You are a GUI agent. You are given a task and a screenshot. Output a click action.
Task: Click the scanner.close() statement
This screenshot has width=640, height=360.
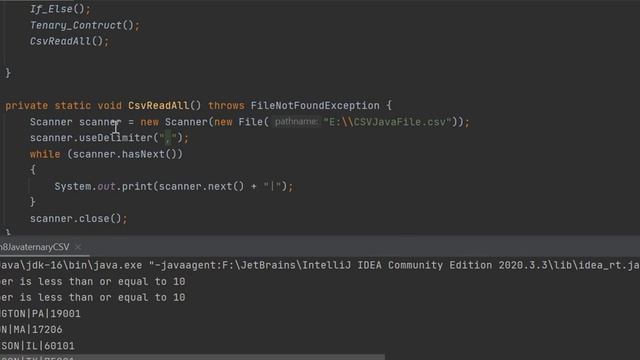(78, 219)
